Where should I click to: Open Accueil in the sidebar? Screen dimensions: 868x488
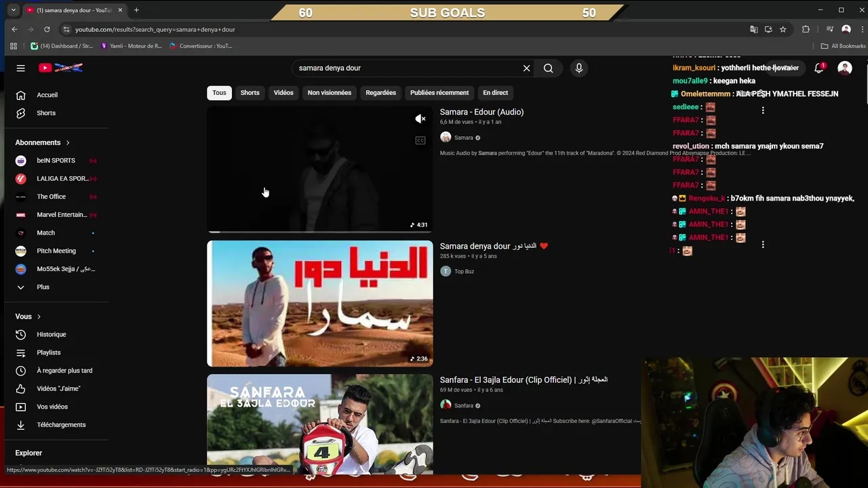(47, 95)
